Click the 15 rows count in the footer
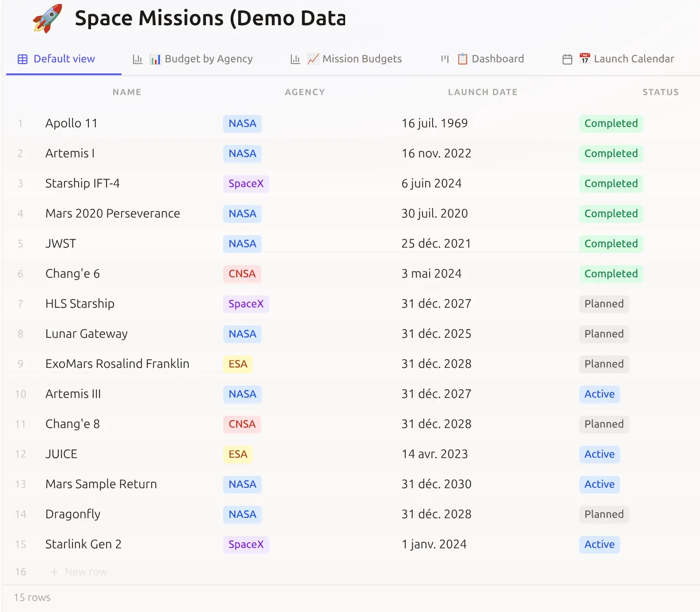 [32, 597]
